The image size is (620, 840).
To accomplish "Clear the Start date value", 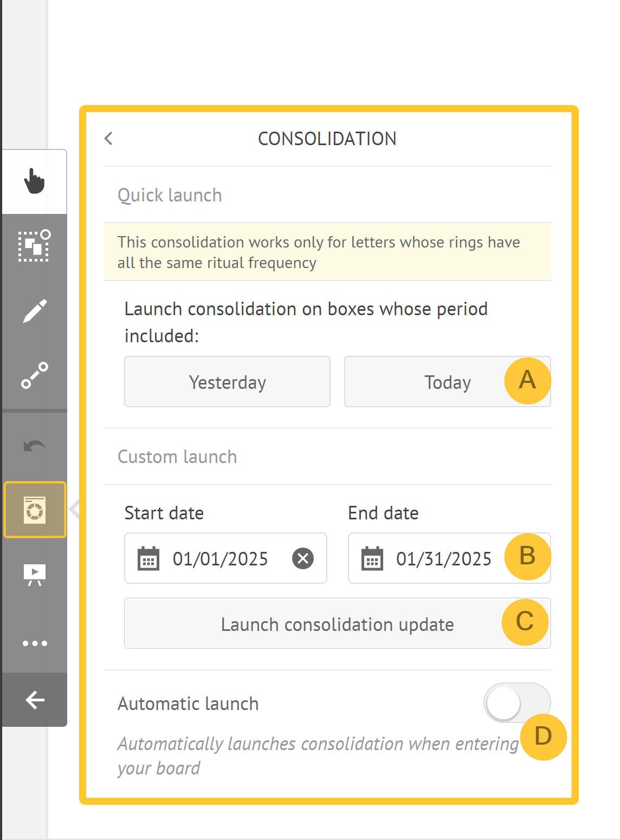I will (x=303, y=558).
